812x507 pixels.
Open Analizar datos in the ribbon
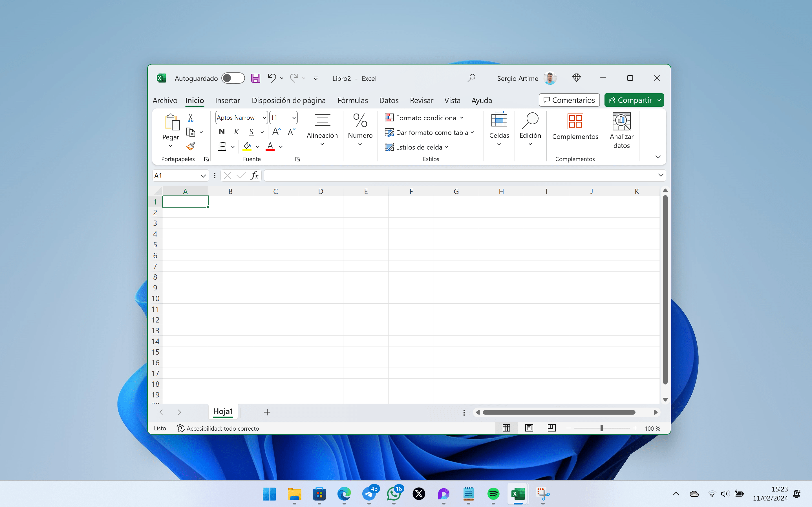coord(621,131)
